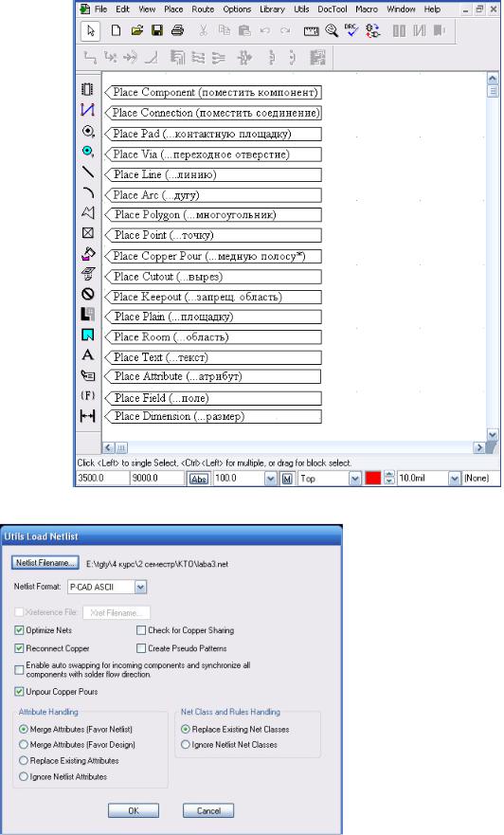504x835 pixels.
Task: Cancel the Utils Load Netlist dialog
Action: (208, 810)
